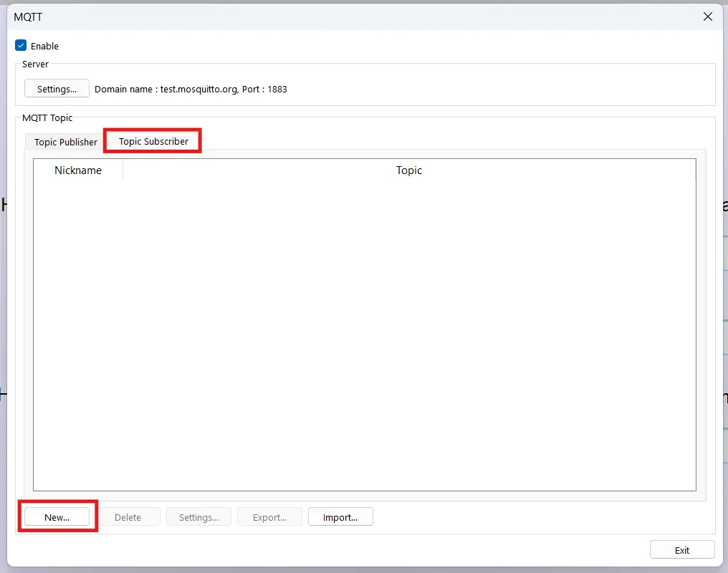Click the Topic column header
This screenshot has height=573, width=728.
click(408, 170)
